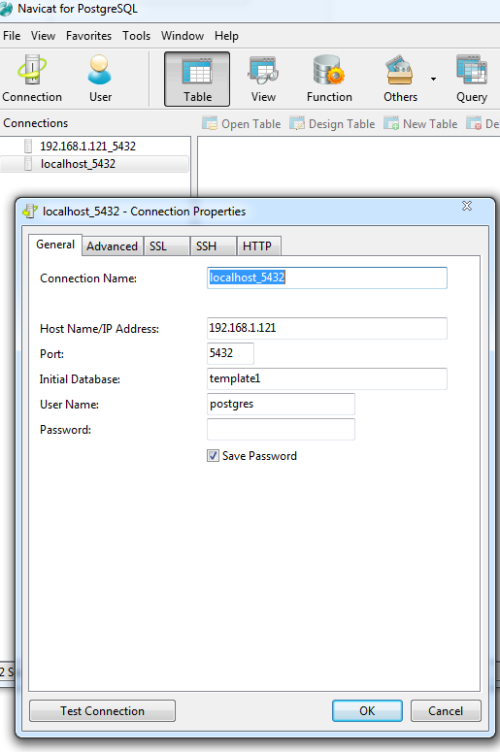Click the Others toolbar icon
The width and height of the screenshot is (500, 752).
(400, 79)
